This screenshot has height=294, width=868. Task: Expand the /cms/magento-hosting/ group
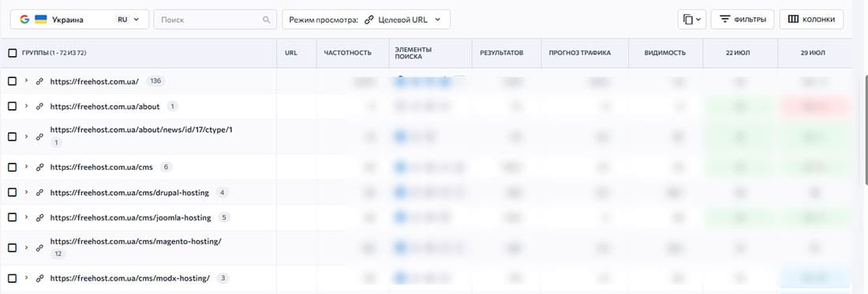coord(26,247)
